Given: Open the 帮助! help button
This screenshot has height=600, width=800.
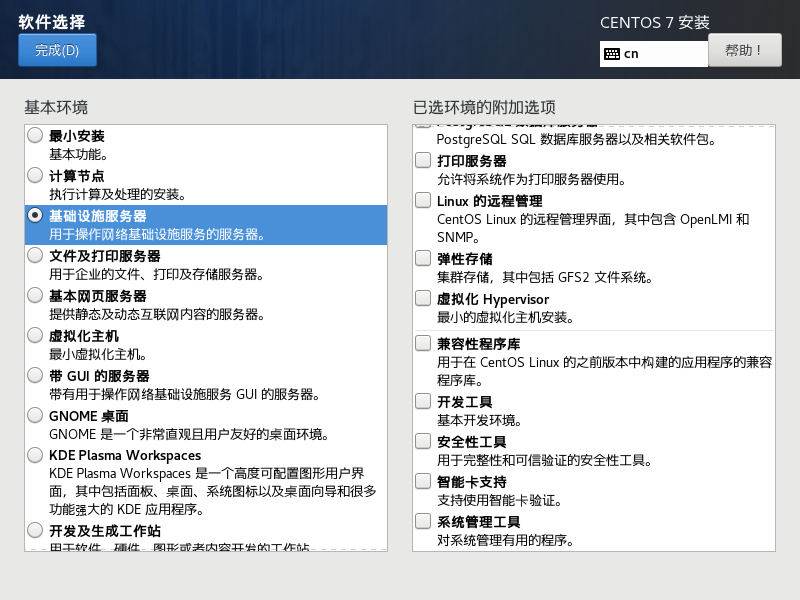Looking at the screenshot, I should pos(744,50).
